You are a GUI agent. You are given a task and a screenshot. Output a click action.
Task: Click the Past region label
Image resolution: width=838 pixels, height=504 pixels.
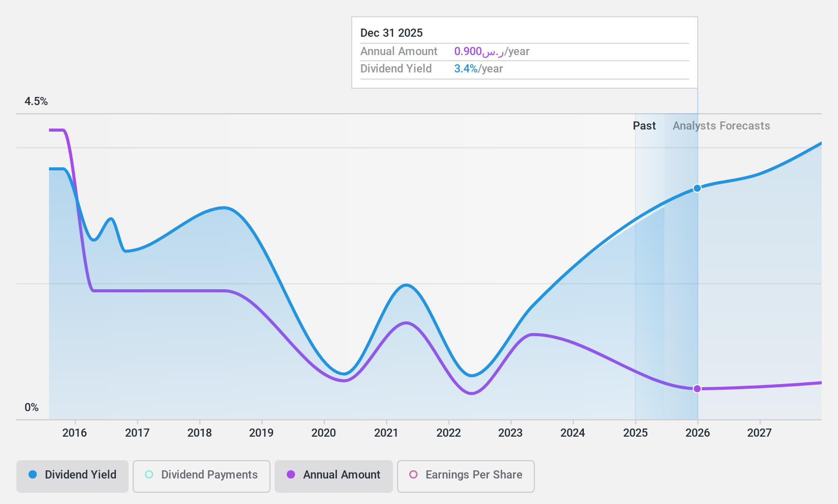[645, 126]
